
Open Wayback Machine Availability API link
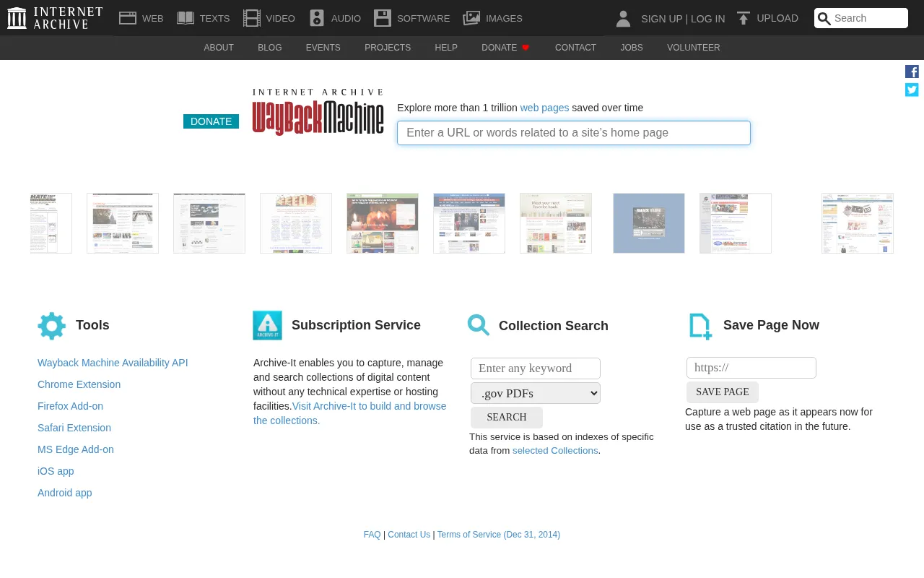click(113, 363)
